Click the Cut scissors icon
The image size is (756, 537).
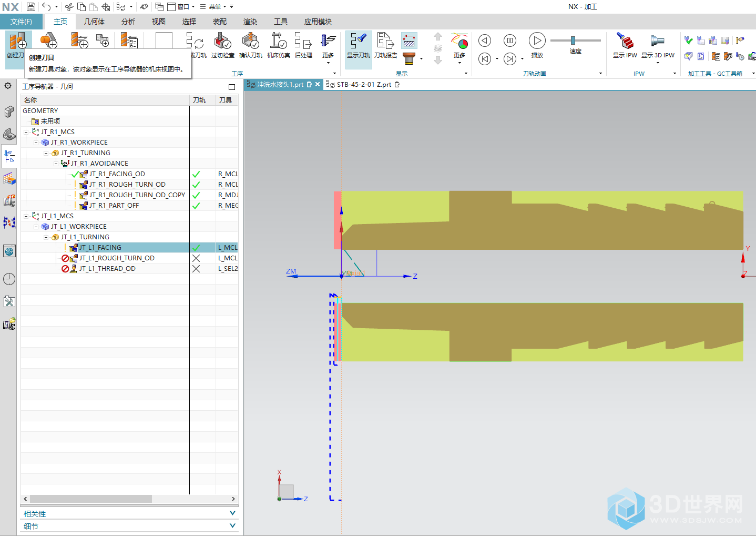[x=69, y=7]
